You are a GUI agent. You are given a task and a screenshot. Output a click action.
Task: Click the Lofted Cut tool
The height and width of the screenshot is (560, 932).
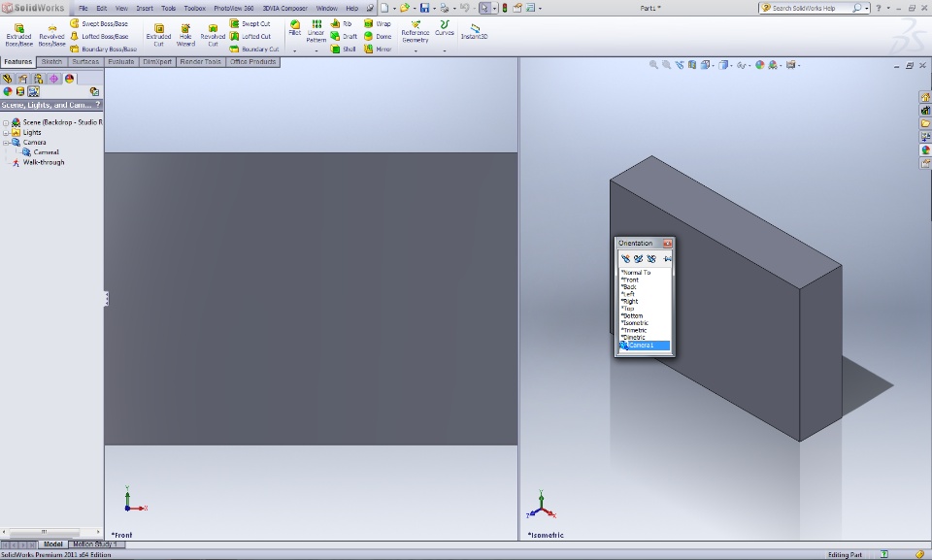click(250, 36)
